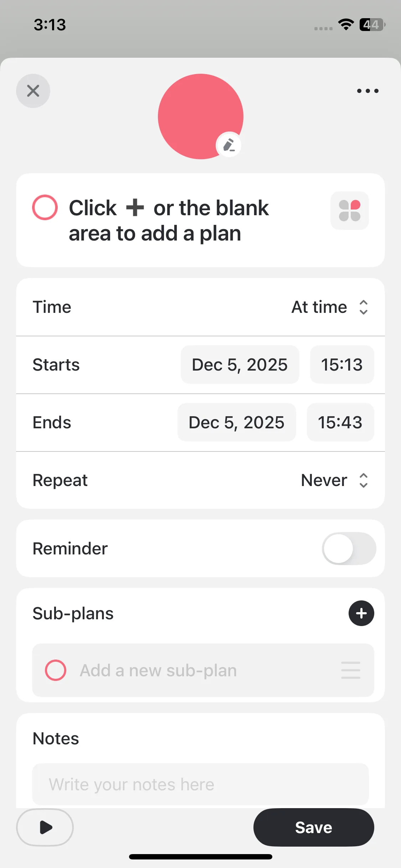This screenshot has width=401, height=868.
Task: Mark the new sub-plan circle complete
Action: 56,670
